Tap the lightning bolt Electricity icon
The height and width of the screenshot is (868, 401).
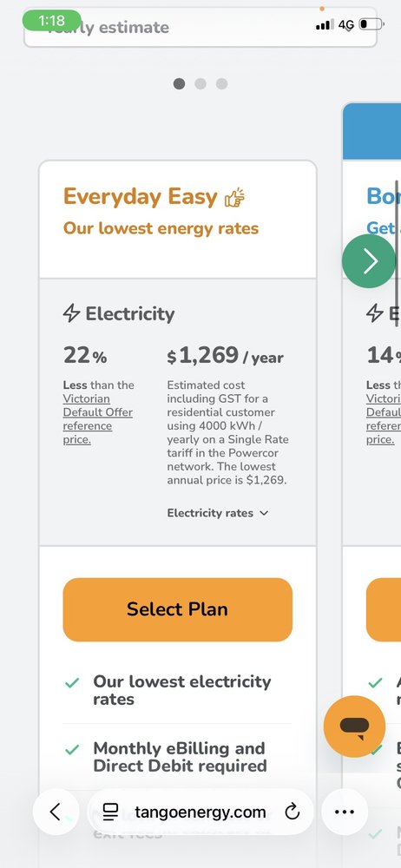click(x=71, y=313)
